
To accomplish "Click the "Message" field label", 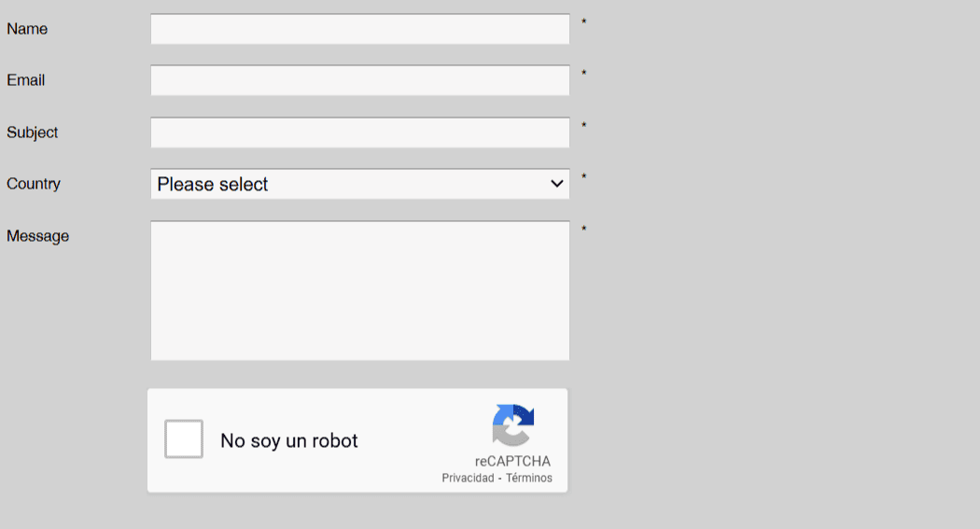I will (38, 236).
